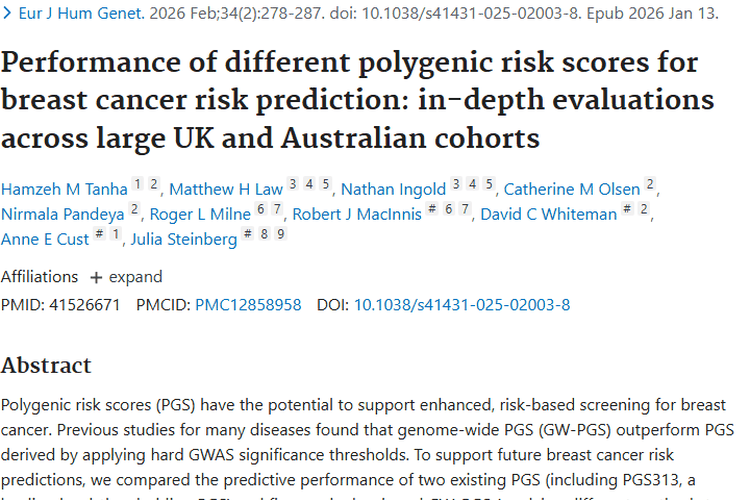Click affiliation superscript 8 after Julia Steinberg
This screenshot has width=750, height=500.
267,234
